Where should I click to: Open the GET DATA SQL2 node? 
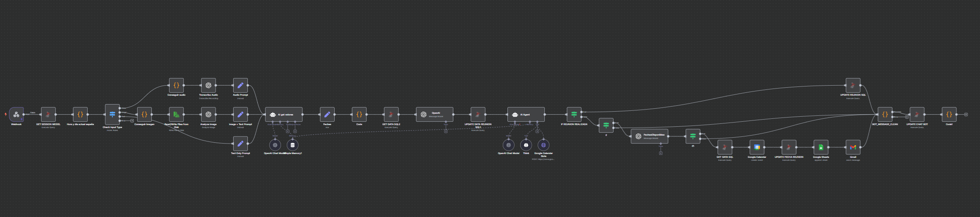point(391,114)
